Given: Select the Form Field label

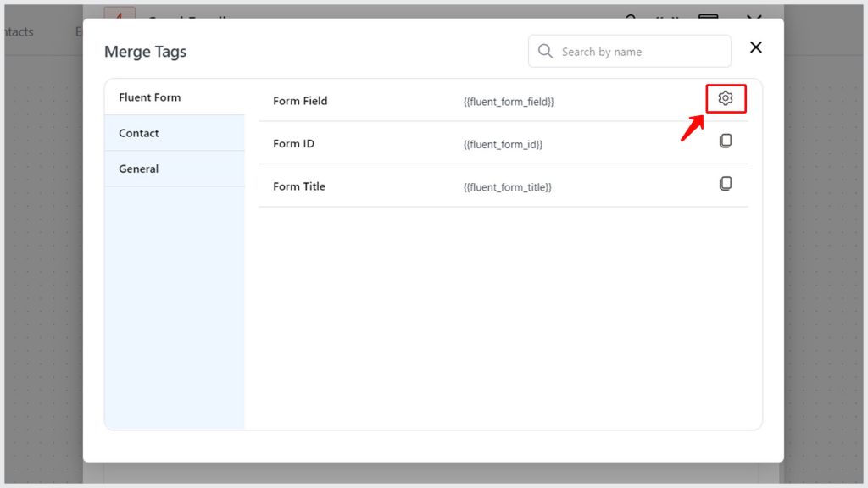Looking at the screenshot, I should tap(300, 101).
